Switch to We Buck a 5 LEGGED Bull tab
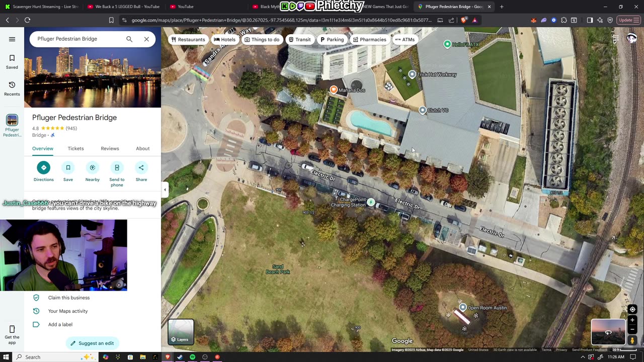The height and width of the screenshot is (362, 644). (x=124, y=7)
